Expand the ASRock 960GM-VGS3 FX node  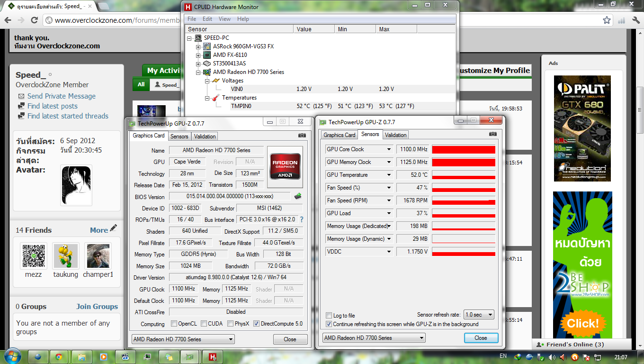(x=198, y=46)
